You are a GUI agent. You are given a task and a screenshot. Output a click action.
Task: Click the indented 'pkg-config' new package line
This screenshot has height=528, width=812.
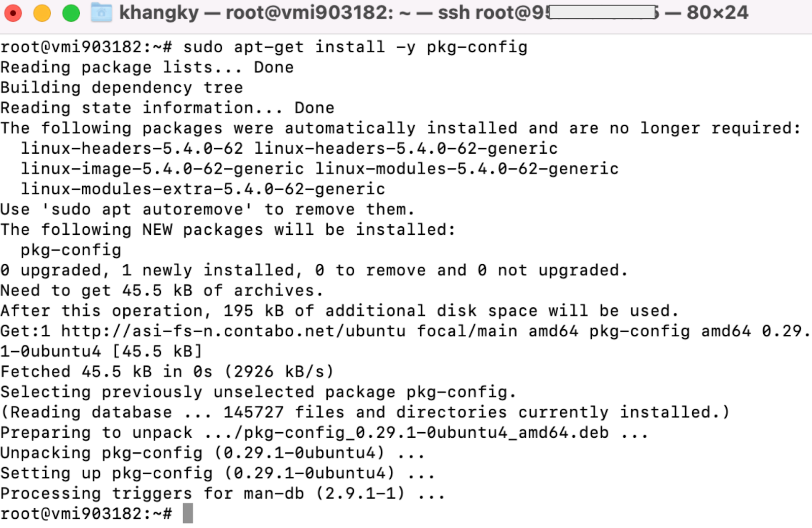71,250
